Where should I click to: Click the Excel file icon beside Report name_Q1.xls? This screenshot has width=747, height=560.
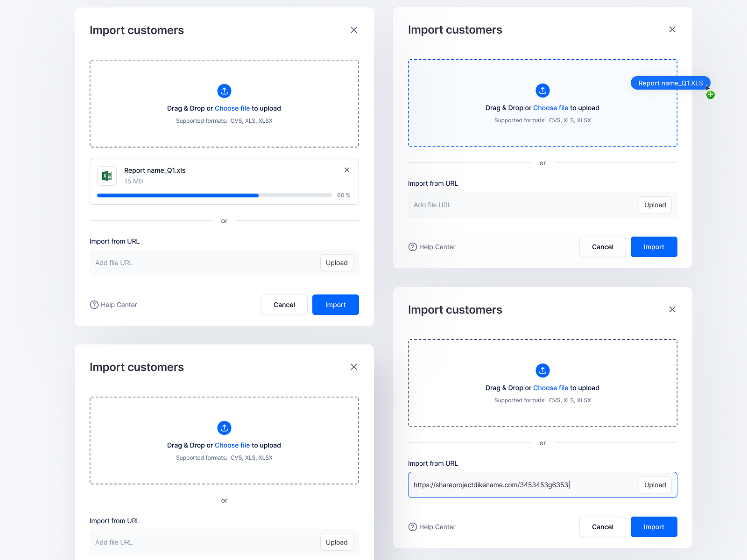(x=107, y=176)
